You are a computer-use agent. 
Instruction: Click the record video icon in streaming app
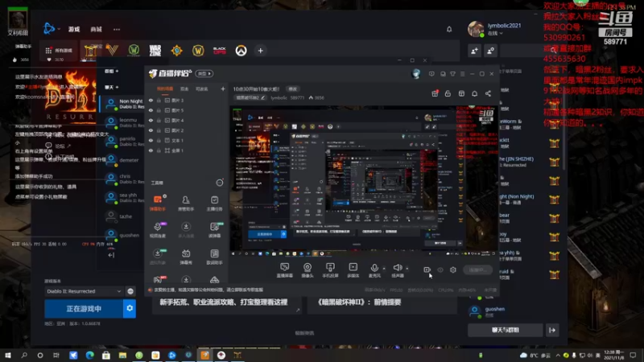(x=427, y=269)
